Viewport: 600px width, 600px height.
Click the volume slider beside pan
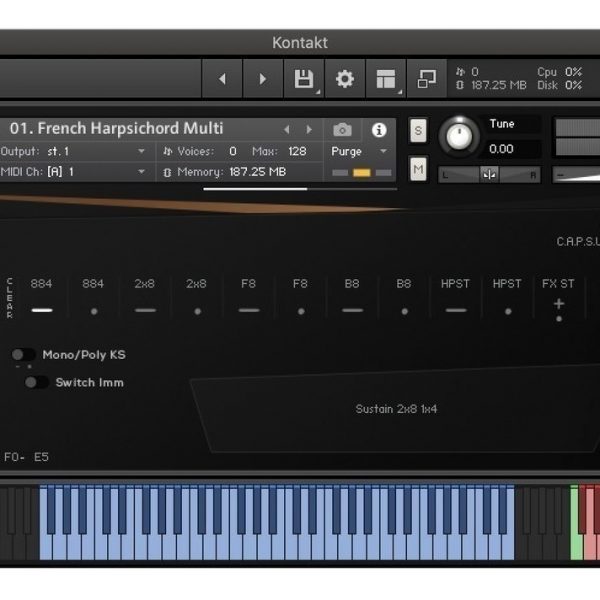pos(576,175)
